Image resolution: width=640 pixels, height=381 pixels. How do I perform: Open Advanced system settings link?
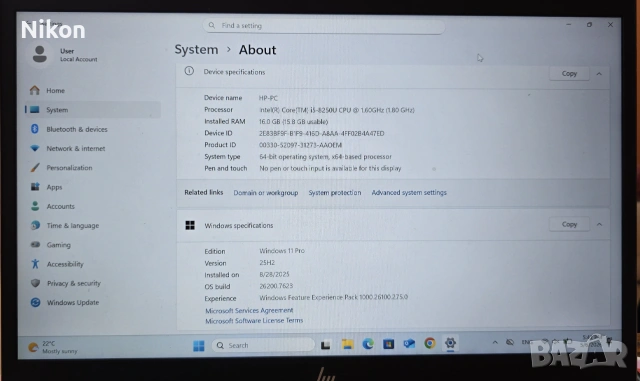point(409,192)
